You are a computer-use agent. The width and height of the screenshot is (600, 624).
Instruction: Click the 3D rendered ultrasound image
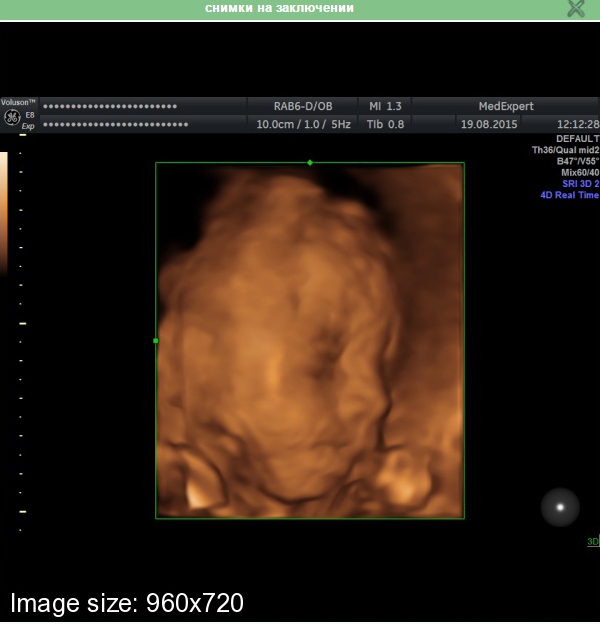pyautogui.click(x=310, y=340)
